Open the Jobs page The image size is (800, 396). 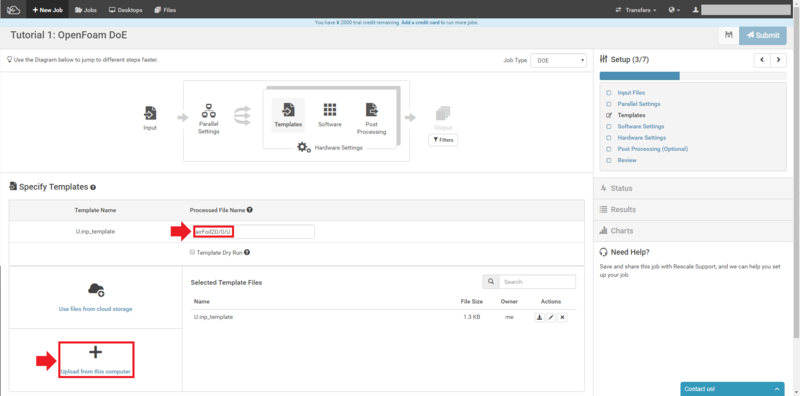tap(86, 10)
